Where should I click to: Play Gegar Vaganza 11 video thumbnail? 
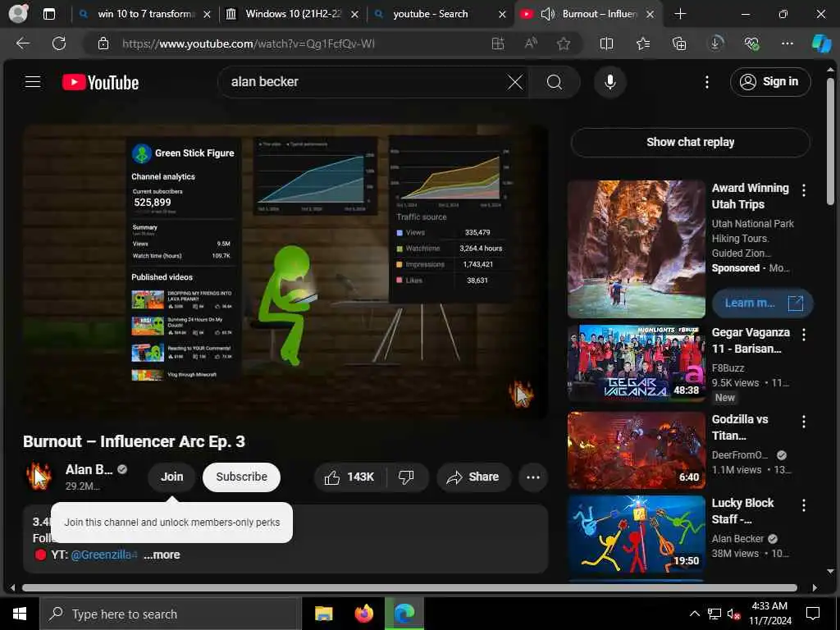[x=636, y=363]
